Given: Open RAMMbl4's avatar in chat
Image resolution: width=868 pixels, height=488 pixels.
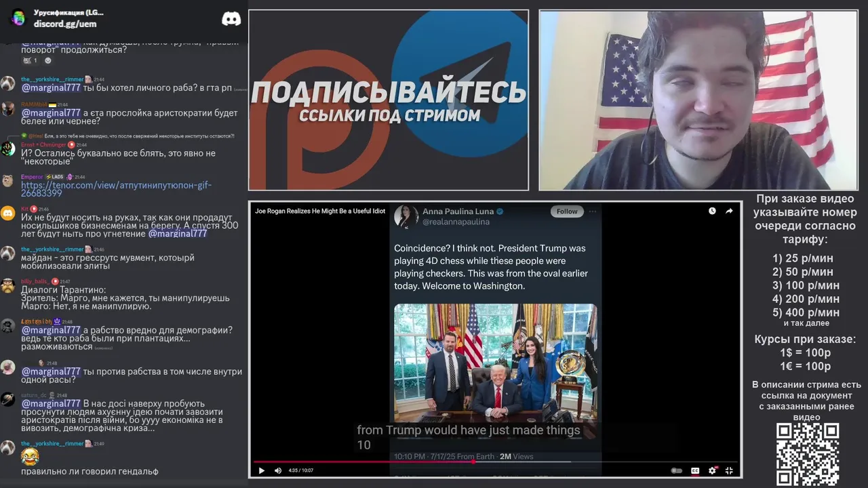Looking at the screenshot, I should [x=7, y=109].
